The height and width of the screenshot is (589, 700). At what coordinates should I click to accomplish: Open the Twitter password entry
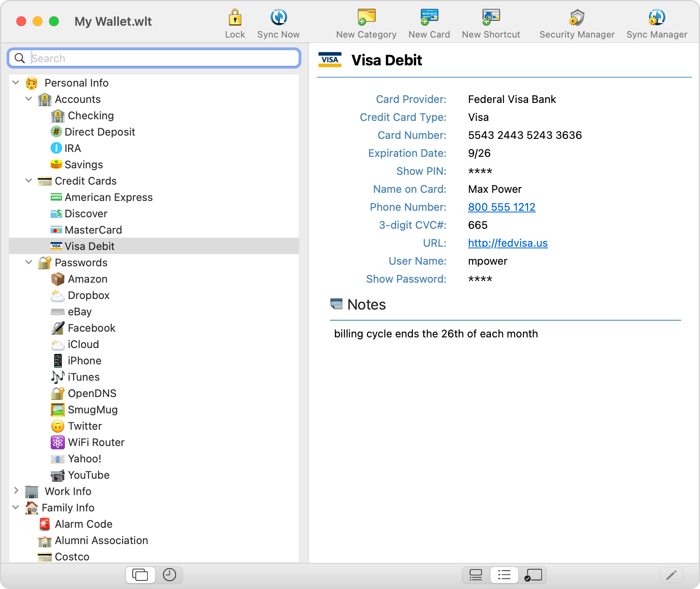[154, 426]
